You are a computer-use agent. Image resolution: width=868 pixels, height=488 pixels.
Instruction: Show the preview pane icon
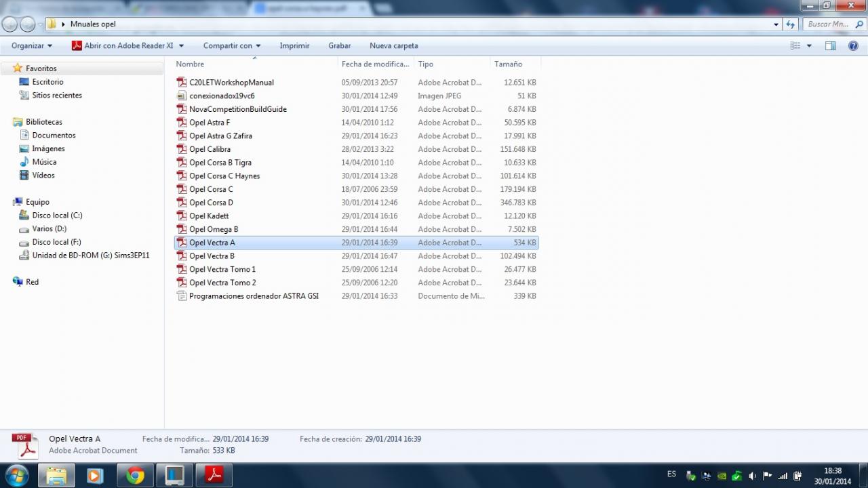(830, 45)
